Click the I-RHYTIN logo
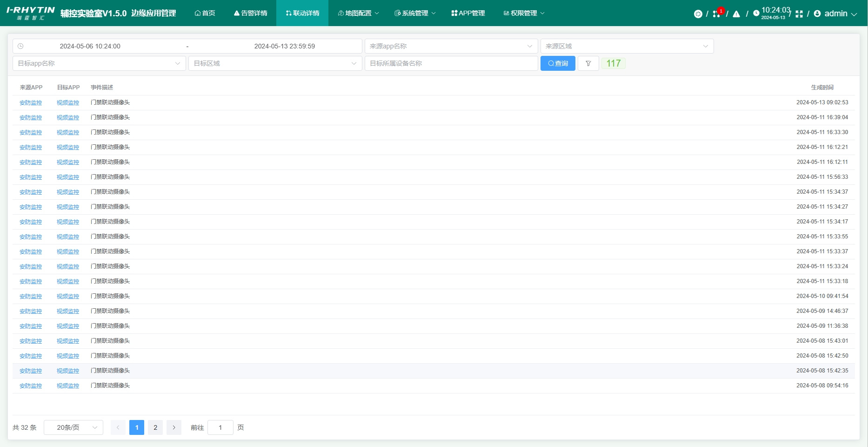Viewport: 868px width, 447px height. pyautogui.click(x=31, y=13)
